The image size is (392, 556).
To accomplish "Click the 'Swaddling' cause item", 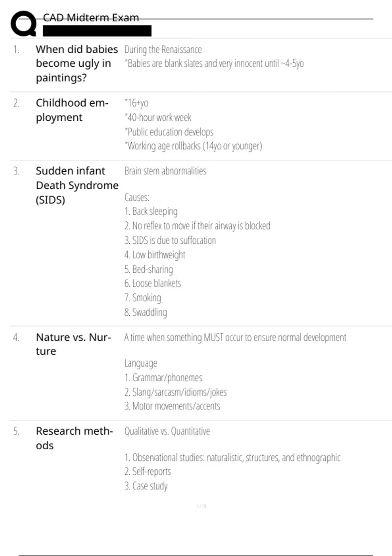I will coord(146,312).
